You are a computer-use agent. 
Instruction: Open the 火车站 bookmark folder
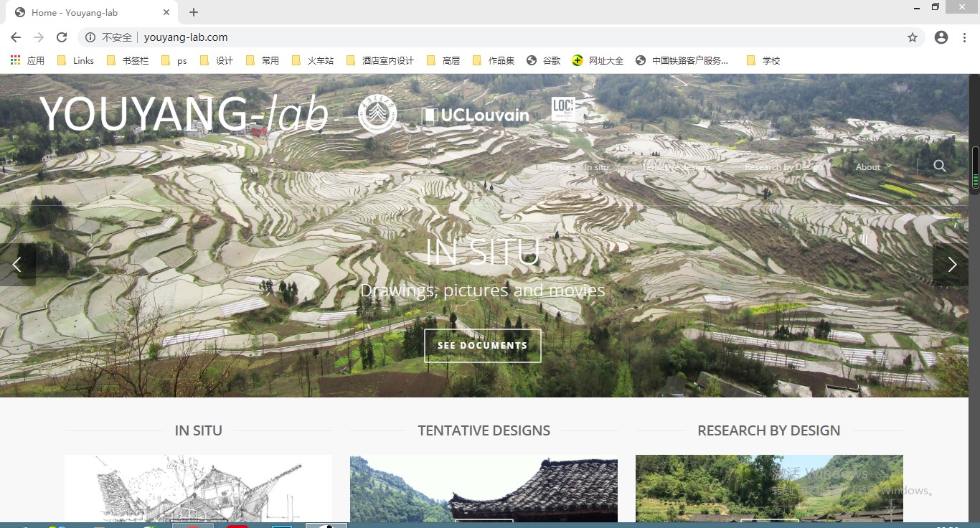tap(313, 61)
